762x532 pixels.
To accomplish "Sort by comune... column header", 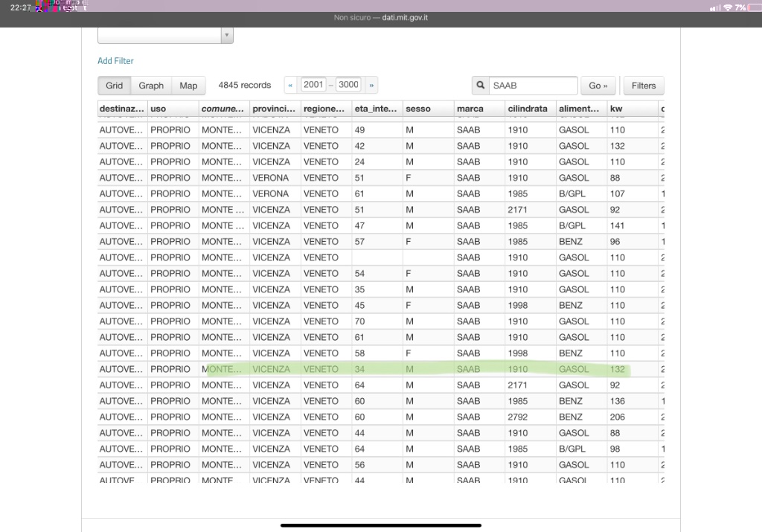I will tap(224, 109).
